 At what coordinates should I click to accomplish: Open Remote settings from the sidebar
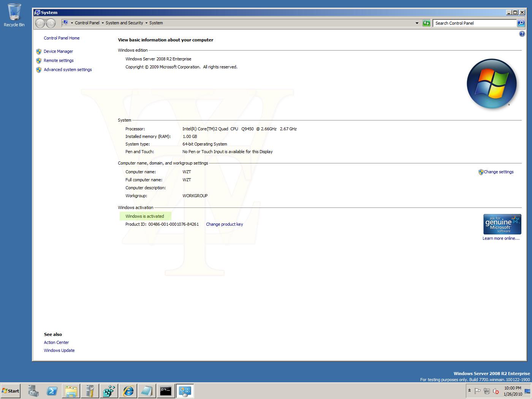pos(59,60)
